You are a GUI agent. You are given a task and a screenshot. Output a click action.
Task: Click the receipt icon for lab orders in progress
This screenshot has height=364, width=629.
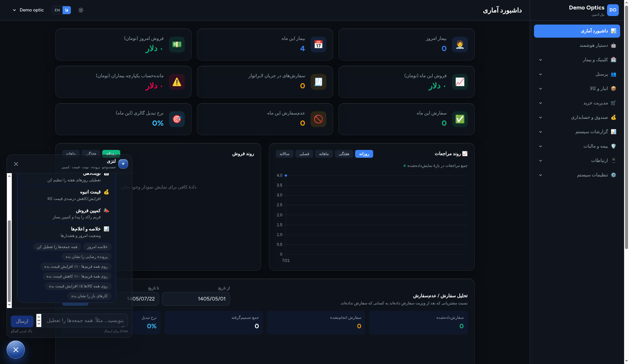318,82
